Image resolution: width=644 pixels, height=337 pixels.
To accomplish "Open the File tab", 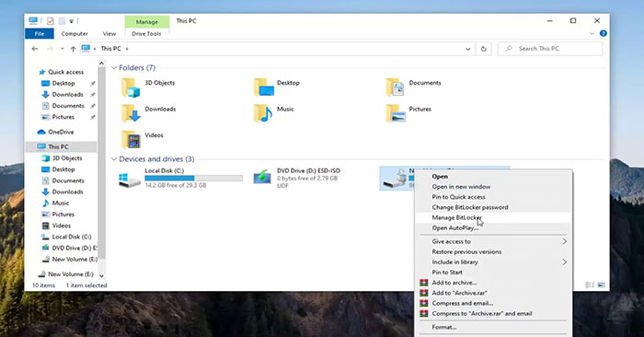I will coord(40,34).
